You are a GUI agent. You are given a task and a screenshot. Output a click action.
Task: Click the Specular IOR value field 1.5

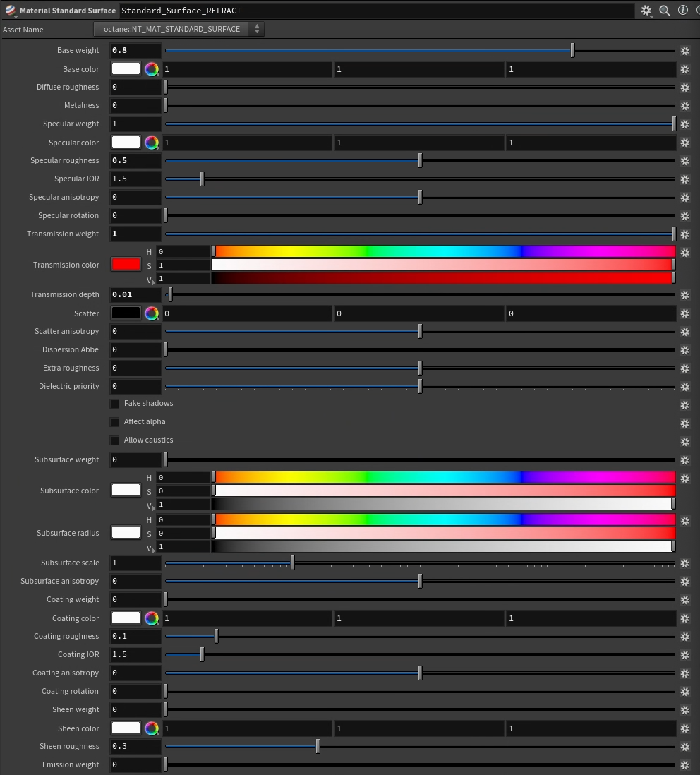tap(135, 179)
